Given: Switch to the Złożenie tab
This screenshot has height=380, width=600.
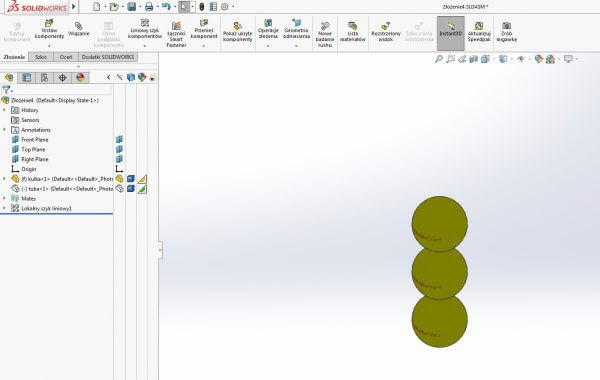Looking at the screenshot, I should pyautogui.click(x=14, y=57).
